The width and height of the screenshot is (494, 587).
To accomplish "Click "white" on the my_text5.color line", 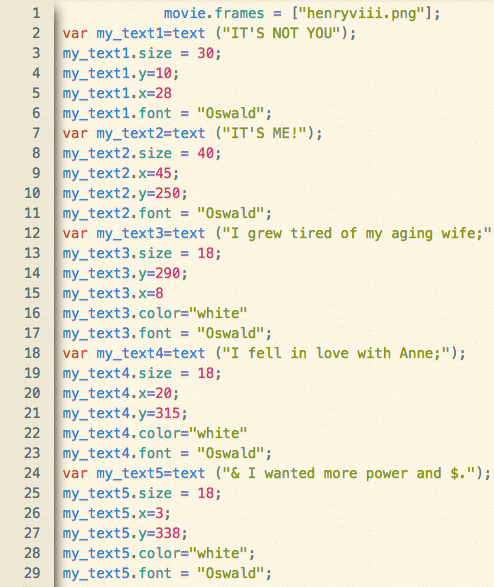I will coord(218,553).
